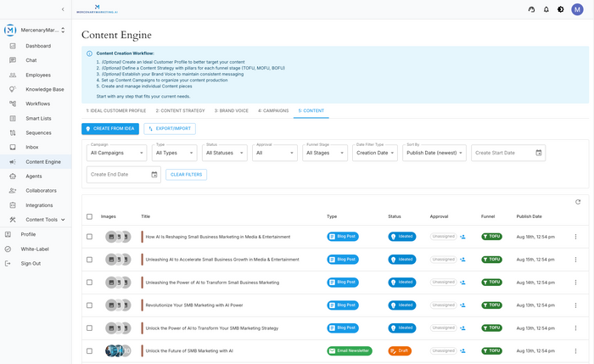Image resolution: width=594 pixels, height=364 pixels.
Task: Open the Campaign filter dropdown
Action: tap(116, 153)
